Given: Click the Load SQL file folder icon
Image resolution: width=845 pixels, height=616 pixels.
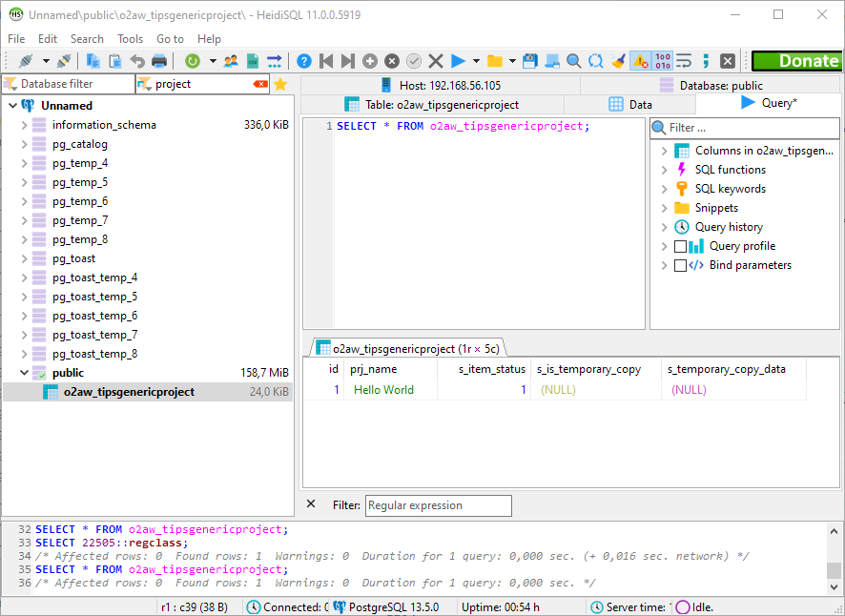Looking at the screenshot, I should (495, 61).
